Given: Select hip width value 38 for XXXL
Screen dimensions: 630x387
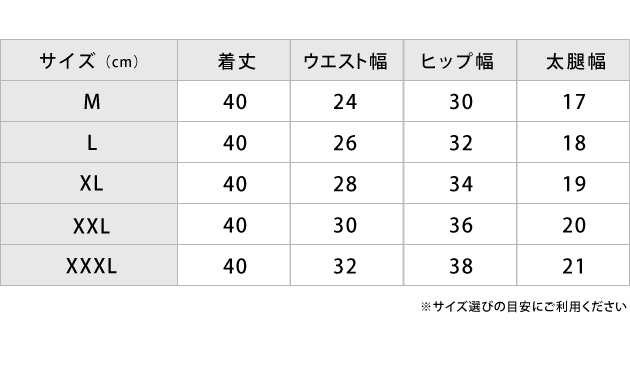Looking at the screenshot, I should [460, 265].
